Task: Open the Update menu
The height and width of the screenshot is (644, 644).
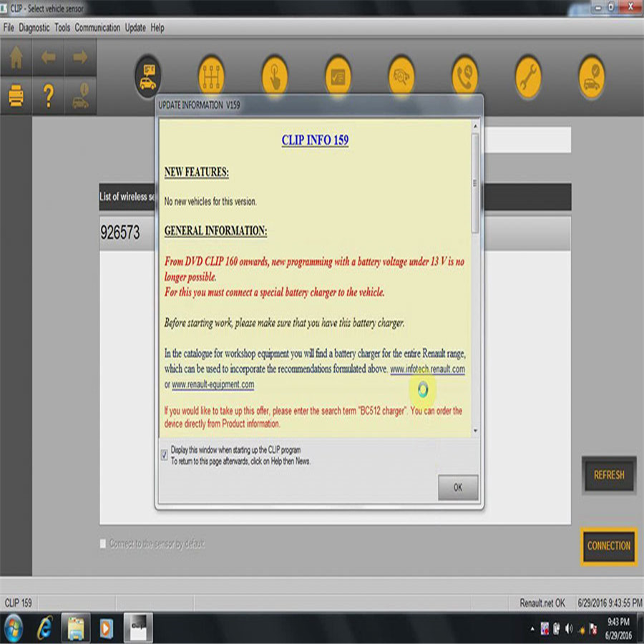Action: 135,28
